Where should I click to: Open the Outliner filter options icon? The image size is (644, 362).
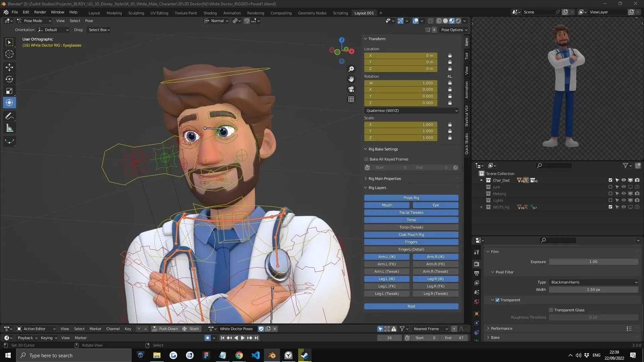pos(626,165)
